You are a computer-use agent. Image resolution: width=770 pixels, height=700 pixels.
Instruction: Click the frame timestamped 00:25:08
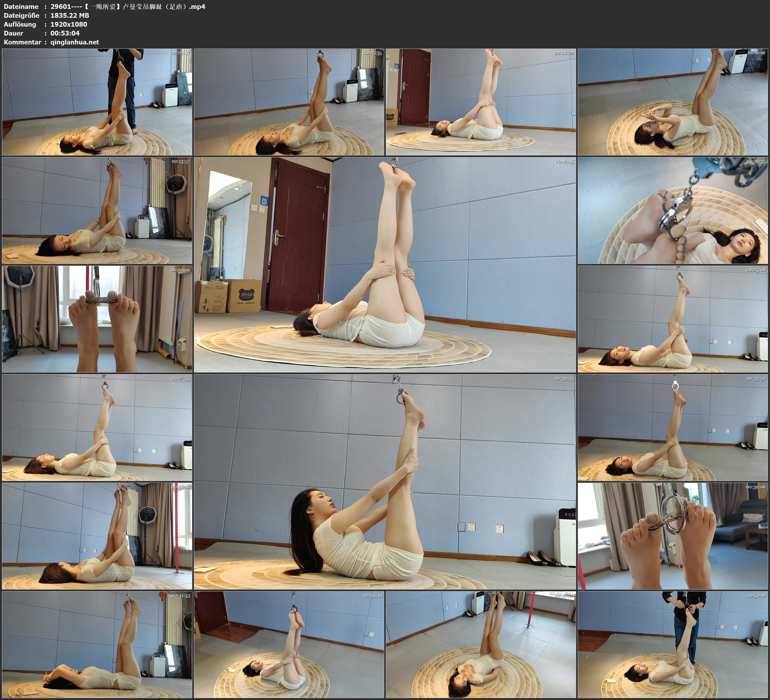[673, 319]
